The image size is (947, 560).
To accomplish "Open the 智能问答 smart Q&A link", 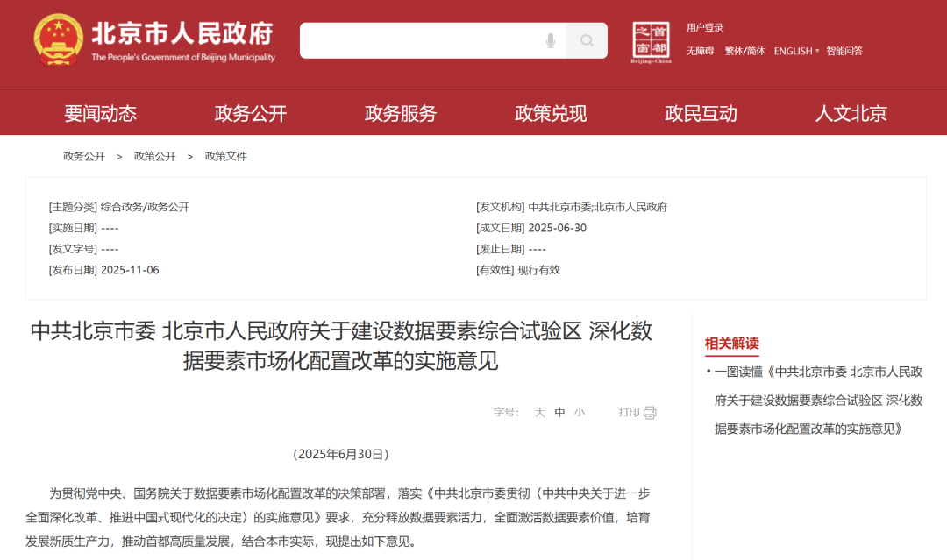I will click(x=844, y=51).
